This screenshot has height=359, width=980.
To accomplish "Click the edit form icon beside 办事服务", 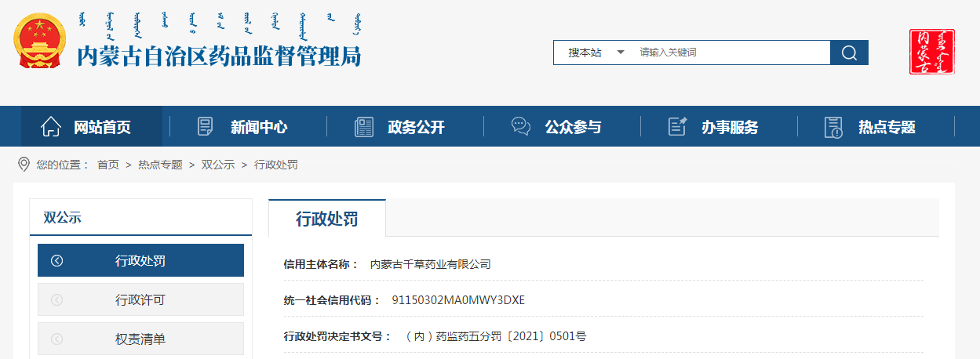I will click(x=677, y=126).
